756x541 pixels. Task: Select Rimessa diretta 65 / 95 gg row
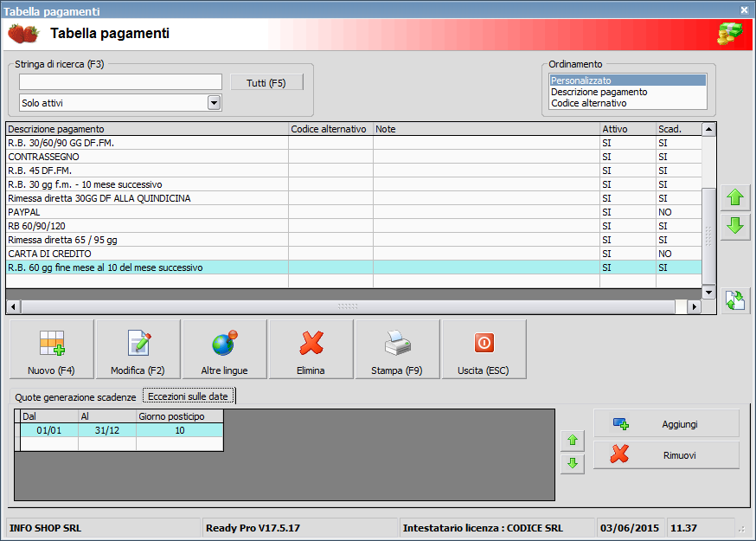[354, 240]
